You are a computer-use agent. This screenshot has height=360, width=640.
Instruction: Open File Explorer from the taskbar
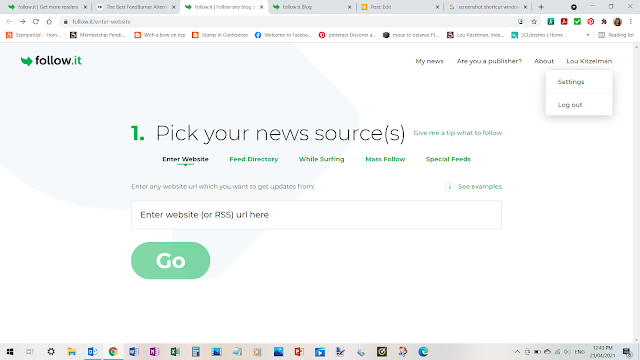tap(72, 351)
